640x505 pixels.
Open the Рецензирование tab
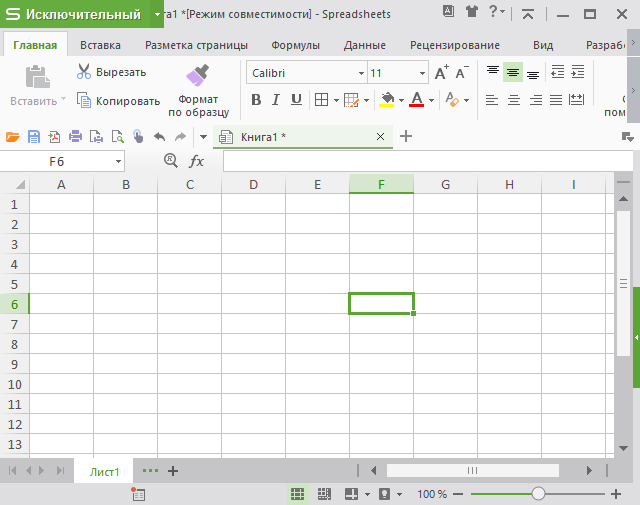pos(455,45)
